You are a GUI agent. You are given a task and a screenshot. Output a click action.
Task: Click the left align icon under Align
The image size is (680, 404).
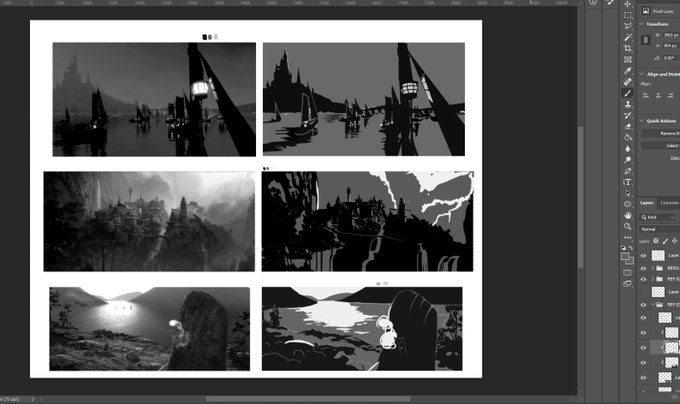coord(646,95)
